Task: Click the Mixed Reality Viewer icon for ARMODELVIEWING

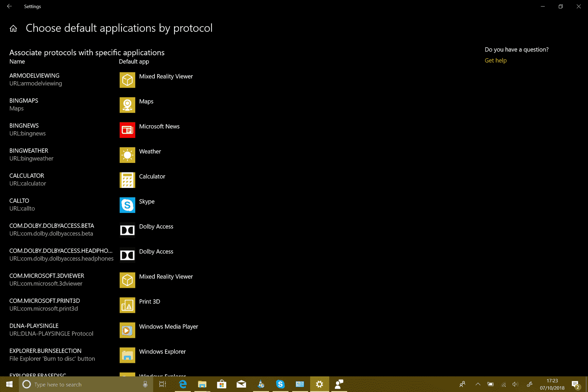Action: pyautogui.click(x=127, y=80)
